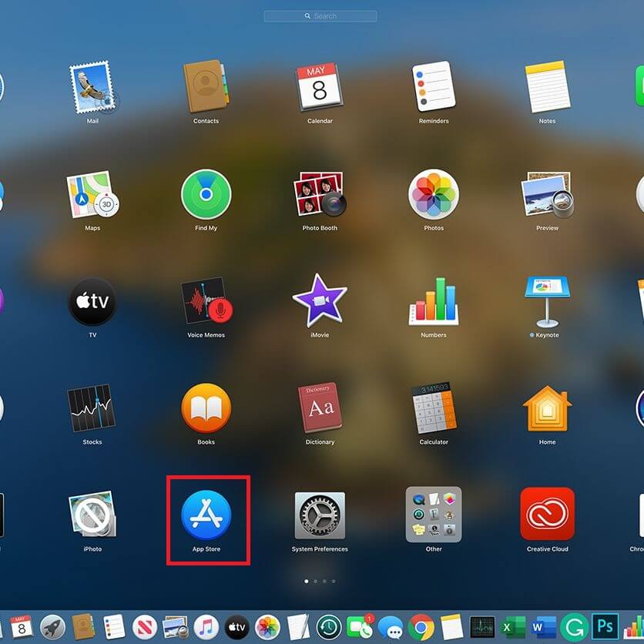Screen dimensions: 644x644
Task: Launch Adobe Creative Cloud
Action: (548, 514)
